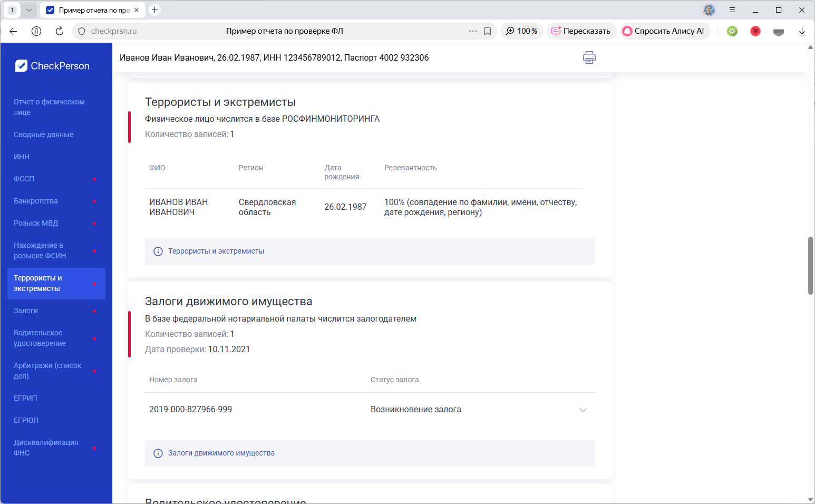Click the Пересказать button
Image resolution: width=815 pixels, height=504 pixels.
pos(581,31)
